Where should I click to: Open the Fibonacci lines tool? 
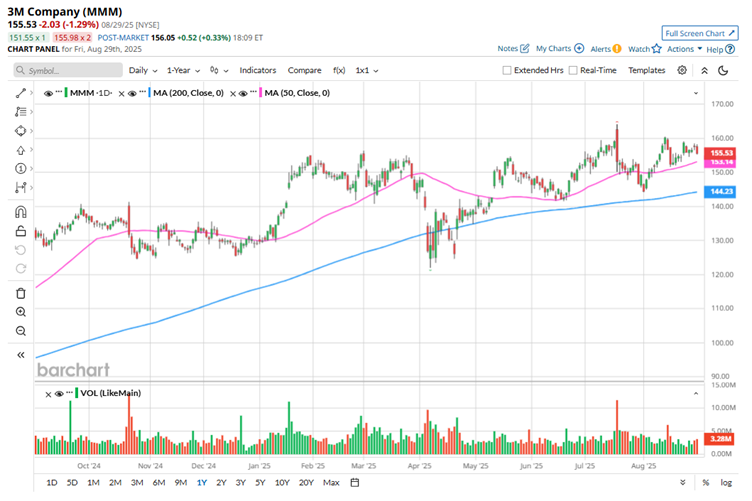[21, 112]
